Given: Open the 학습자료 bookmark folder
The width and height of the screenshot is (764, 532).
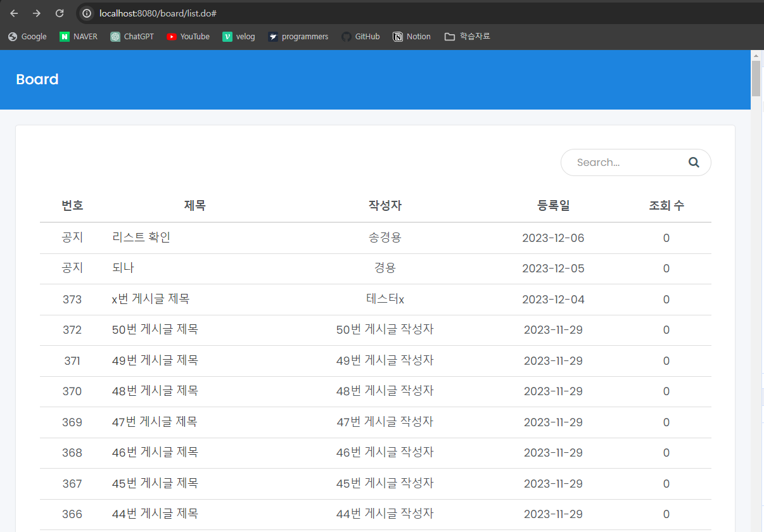Looking at the screenshot, I should pyautogui.click(x=468, y=37).
